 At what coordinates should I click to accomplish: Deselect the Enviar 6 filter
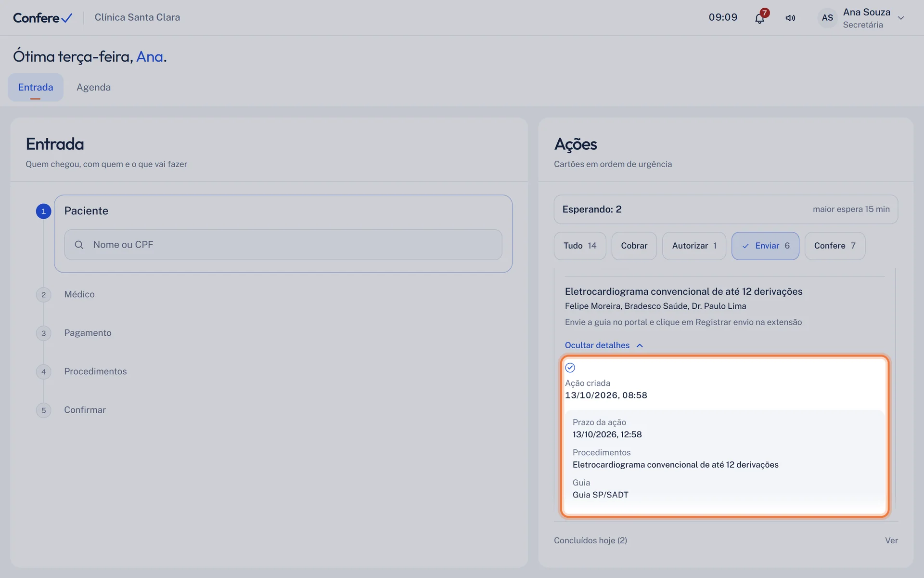(765, 246)
